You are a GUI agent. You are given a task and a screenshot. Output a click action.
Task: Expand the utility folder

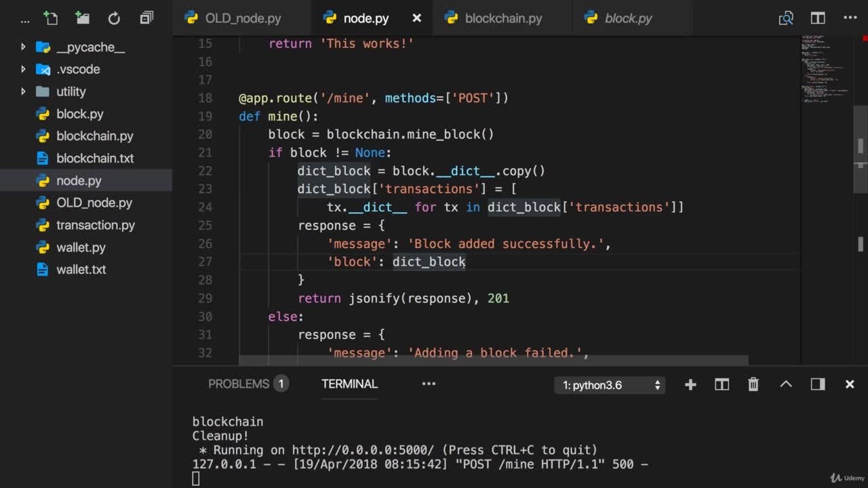tap(23, 91)
